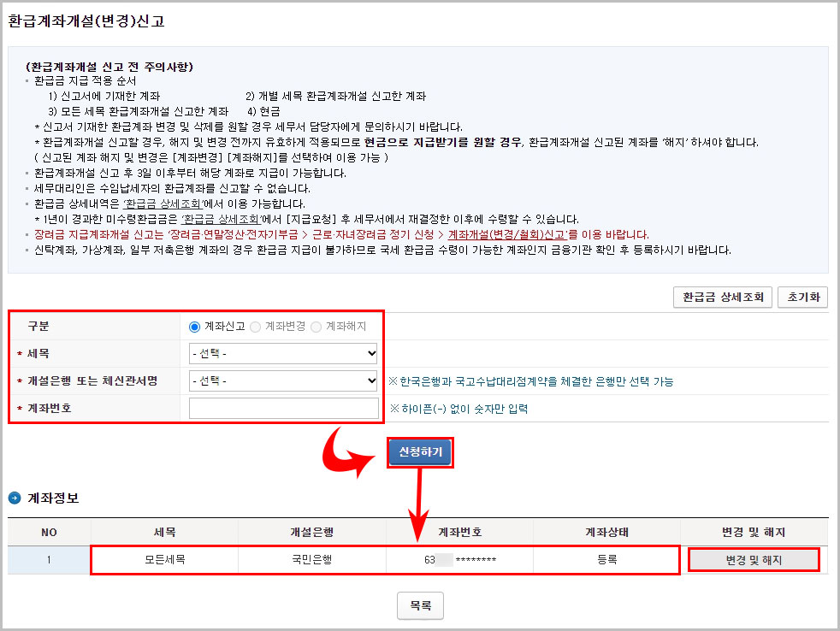The width and height of the screenshot is (840, 631).
Task: Select the 계좌변경 radio button
Action: click(x=253, y=326)
